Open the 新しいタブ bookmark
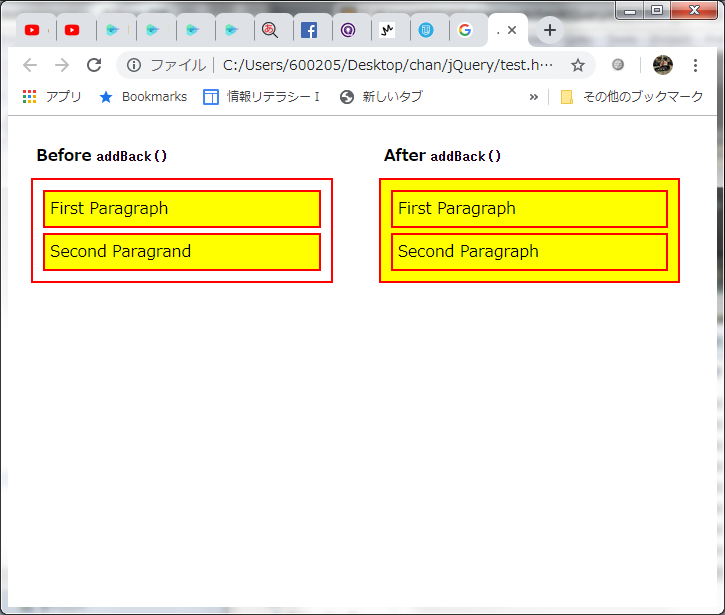Screen dimensions: 725x615 point(381,97)
